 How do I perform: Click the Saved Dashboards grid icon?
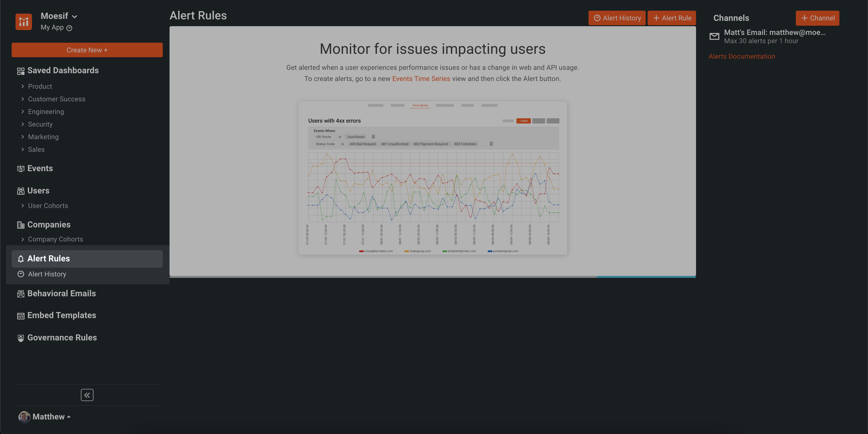click(x=21, y=71)
